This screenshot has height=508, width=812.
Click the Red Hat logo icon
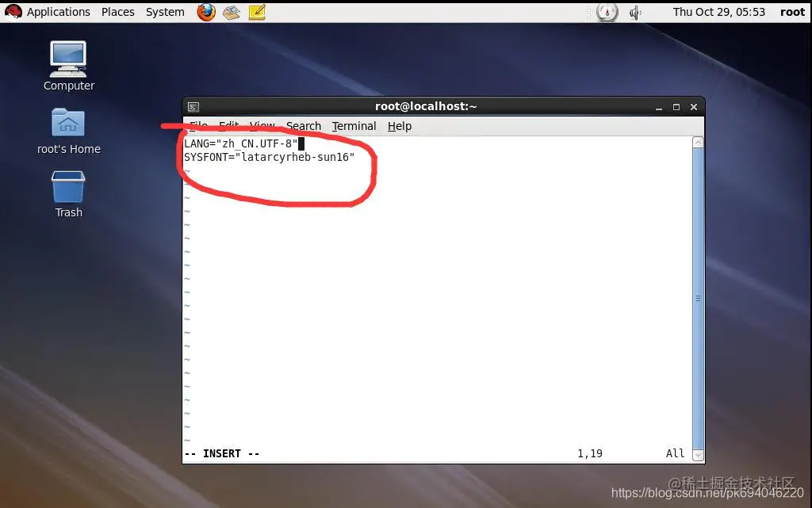[13, 11]
